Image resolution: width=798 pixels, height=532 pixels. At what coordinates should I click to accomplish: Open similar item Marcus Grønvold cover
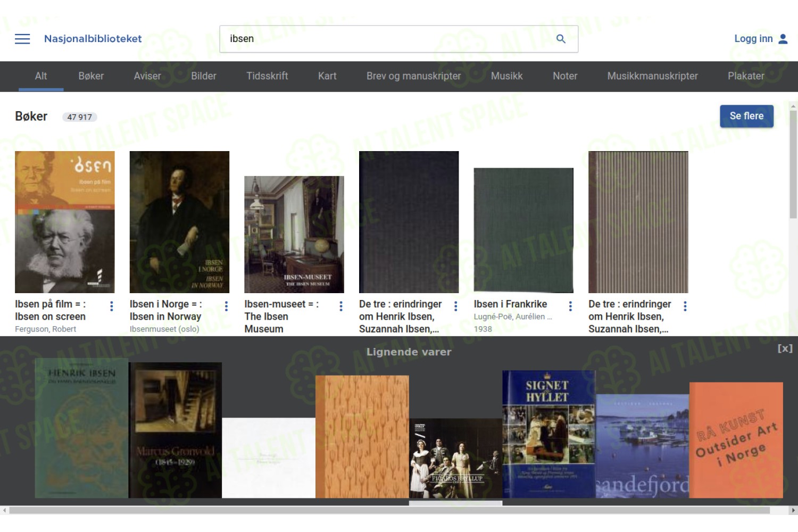pyautogui.click(x=175, y=430)
